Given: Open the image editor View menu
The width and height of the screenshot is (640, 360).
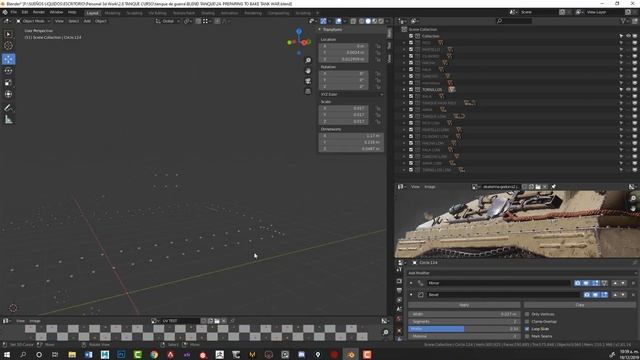Looking at the screenshot, I should tap(415, 187).
